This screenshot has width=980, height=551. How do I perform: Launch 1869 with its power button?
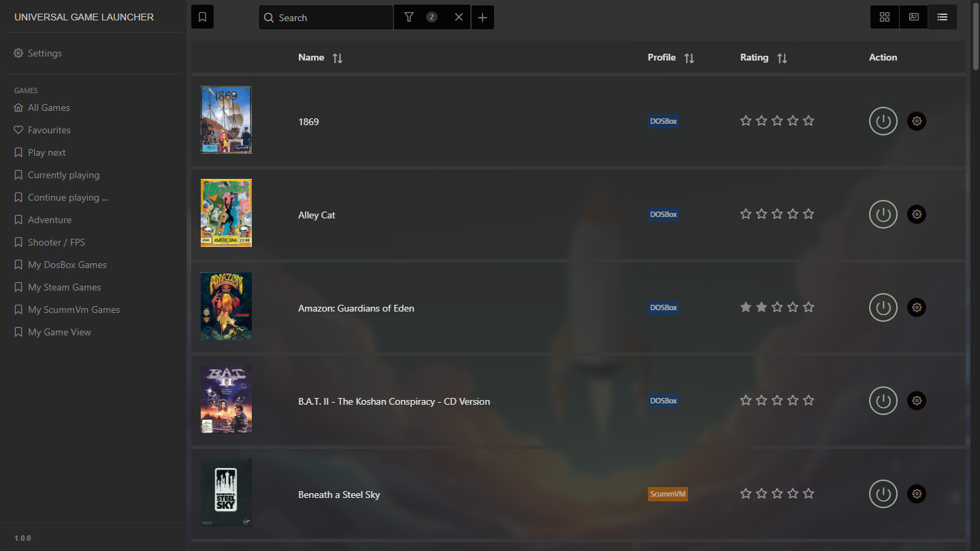point(883,121)
